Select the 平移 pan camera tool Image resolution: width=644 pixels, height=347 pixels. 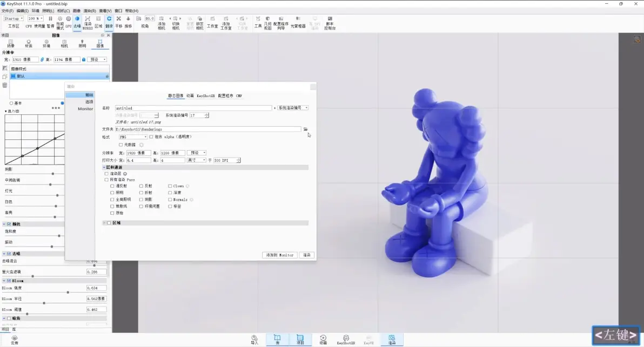(119, 22)
